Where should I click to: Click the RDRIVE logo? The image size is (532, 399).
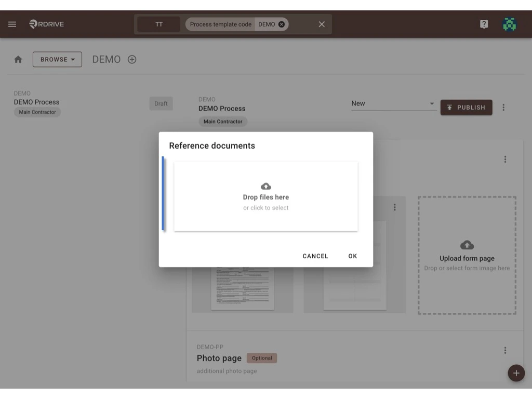[46, 24]
